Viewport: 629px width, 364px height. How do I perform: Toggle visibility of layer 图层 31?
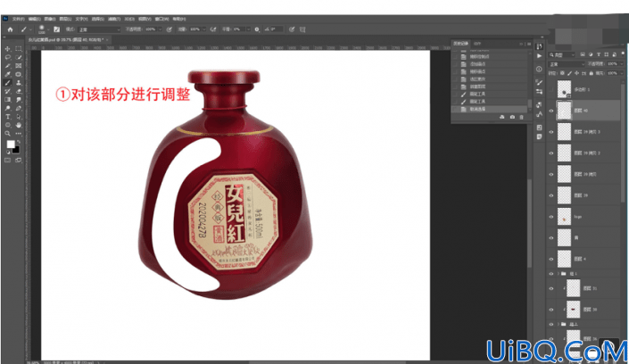coord(551,288)
